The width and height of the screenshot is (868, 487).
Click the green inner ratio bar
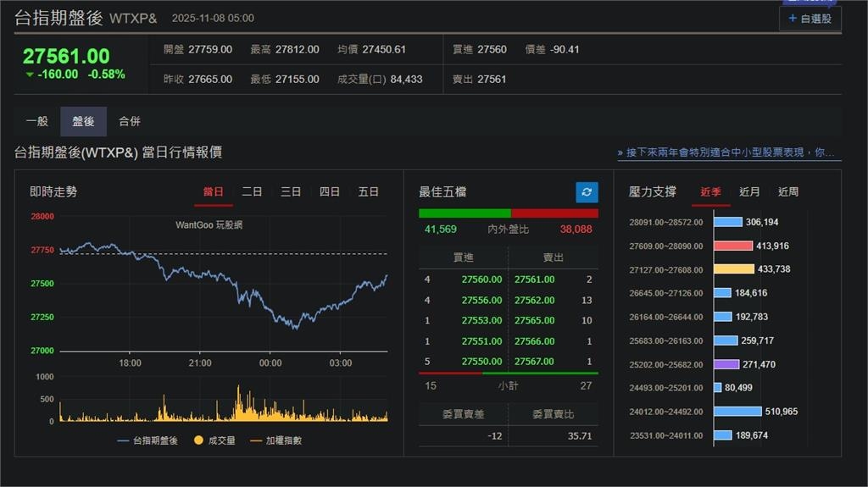tap(465, 213)
